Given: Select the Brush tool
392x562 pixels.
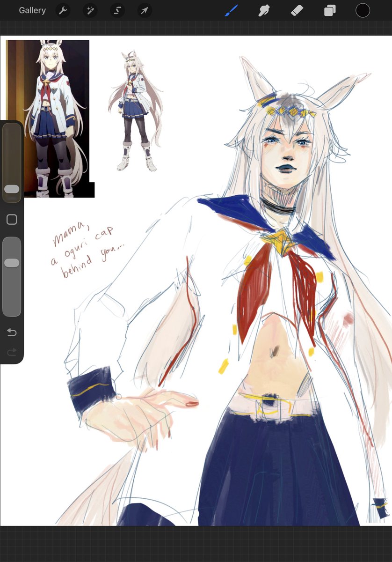Looking at the screenshot, I should [231, 10].
